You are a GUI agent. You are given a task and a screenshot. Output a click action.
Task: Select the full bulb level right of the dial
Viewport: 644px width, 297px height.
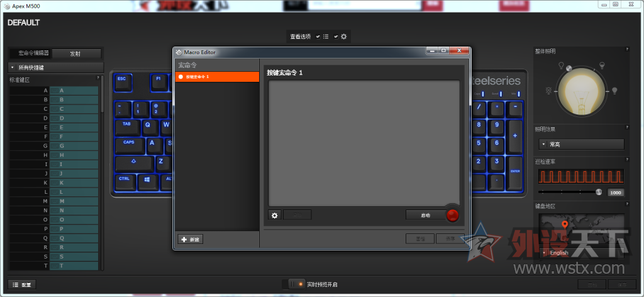[x=615, y=91]
